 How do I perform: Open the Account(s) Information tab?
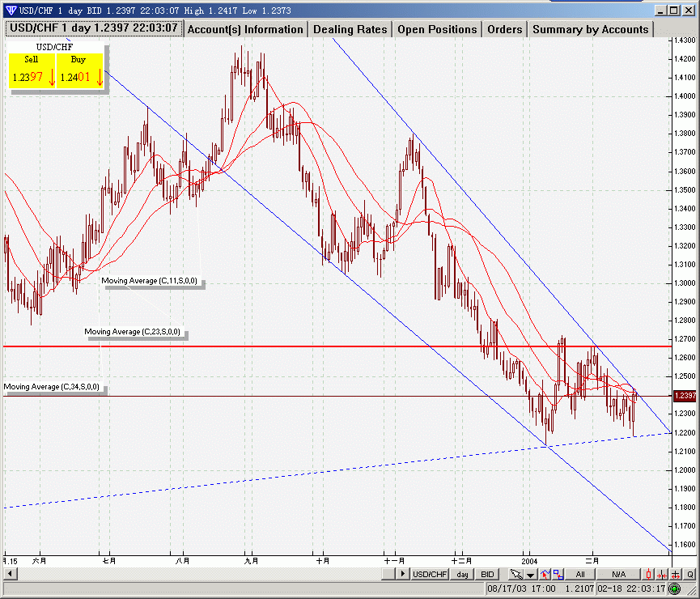245,29
